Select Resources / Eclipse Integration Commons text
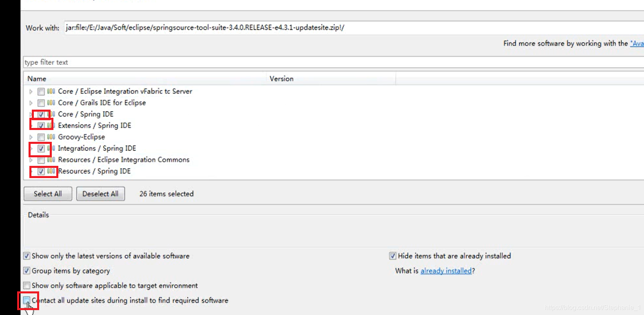 [x=124, y=160]
